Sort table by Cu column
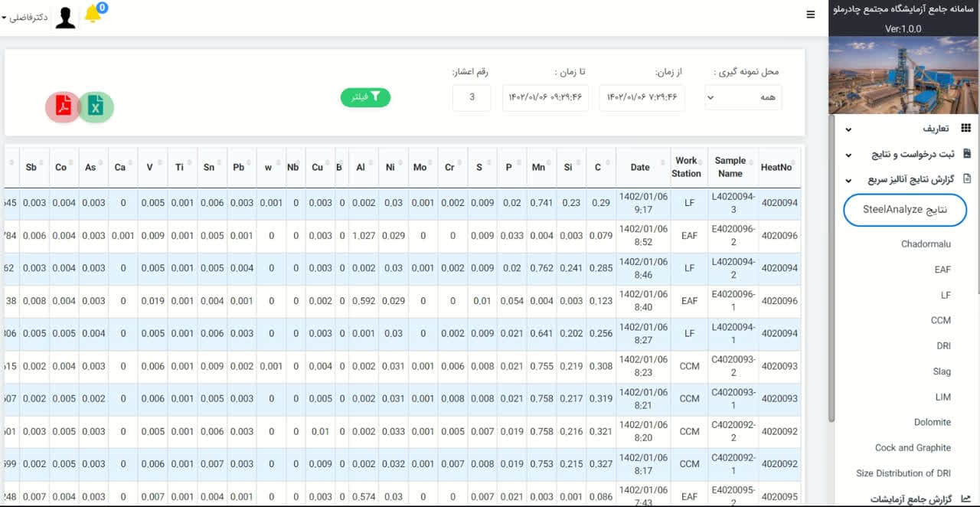980x507 pixels. tap(320, 167)
